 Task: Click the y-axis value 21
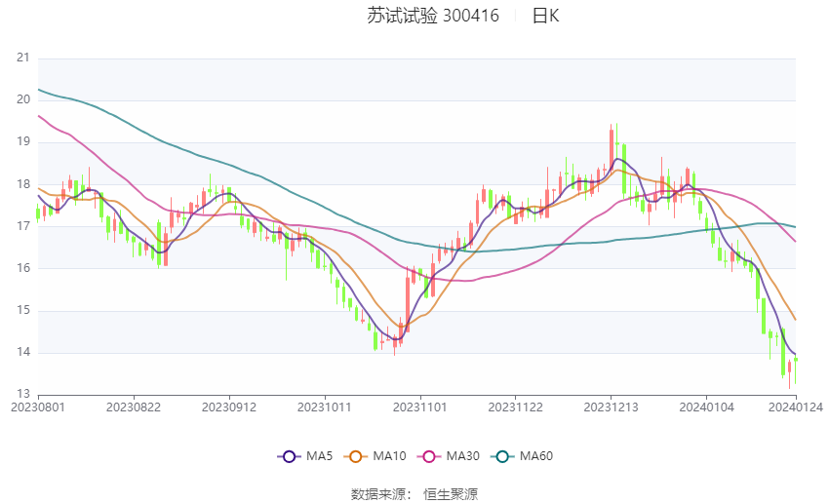tap(23, 58)
